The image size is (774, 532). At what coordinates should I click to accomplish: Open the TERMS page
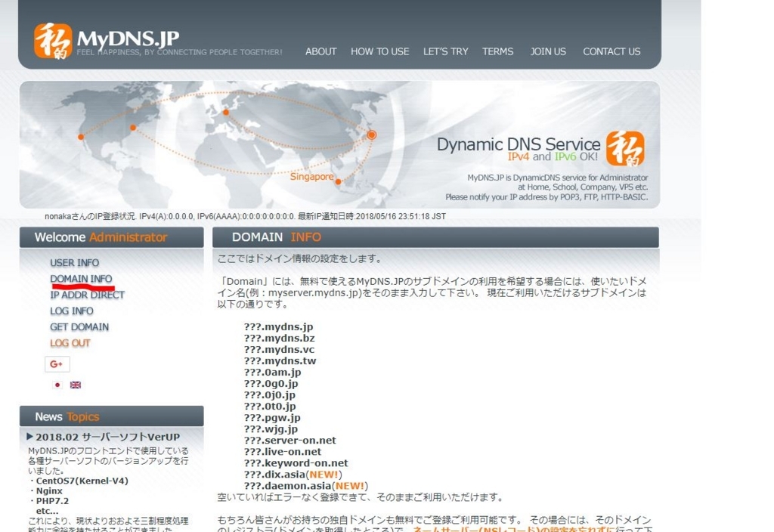coord(497,51)
